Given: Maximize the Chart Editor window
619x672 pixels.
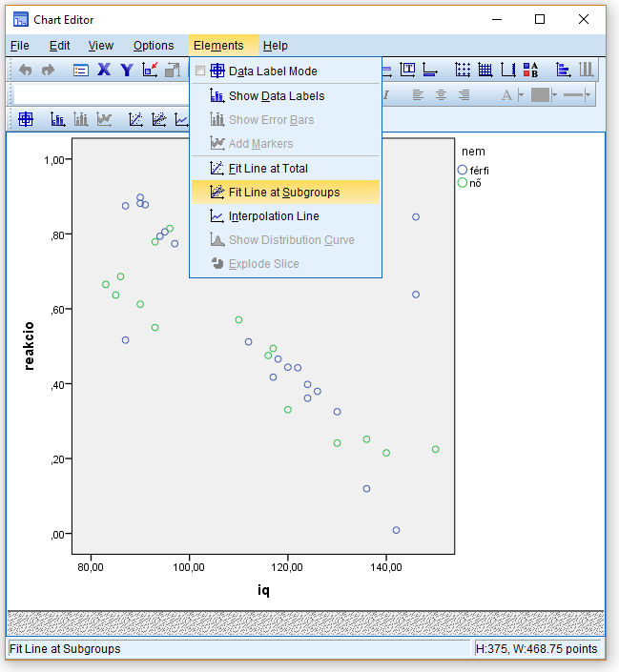Looking at the screenshot, I should 540,19.
